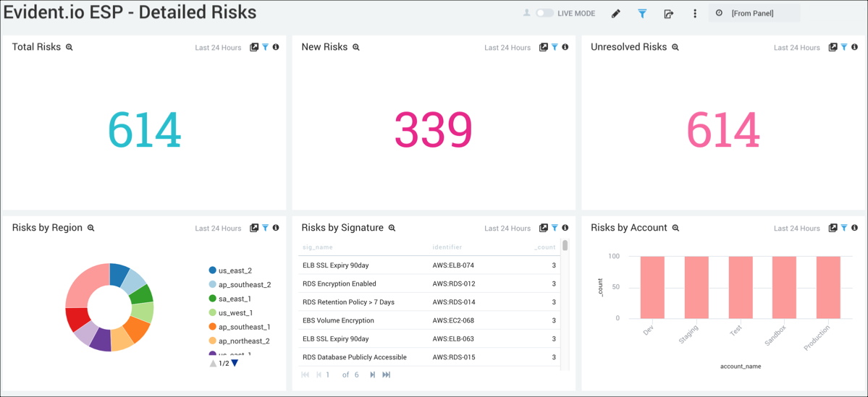Image resolution: width=868 pixels, height=397 pixels.
Task: Click magnifier icon next to Total Risks
Action: [69, 47]
